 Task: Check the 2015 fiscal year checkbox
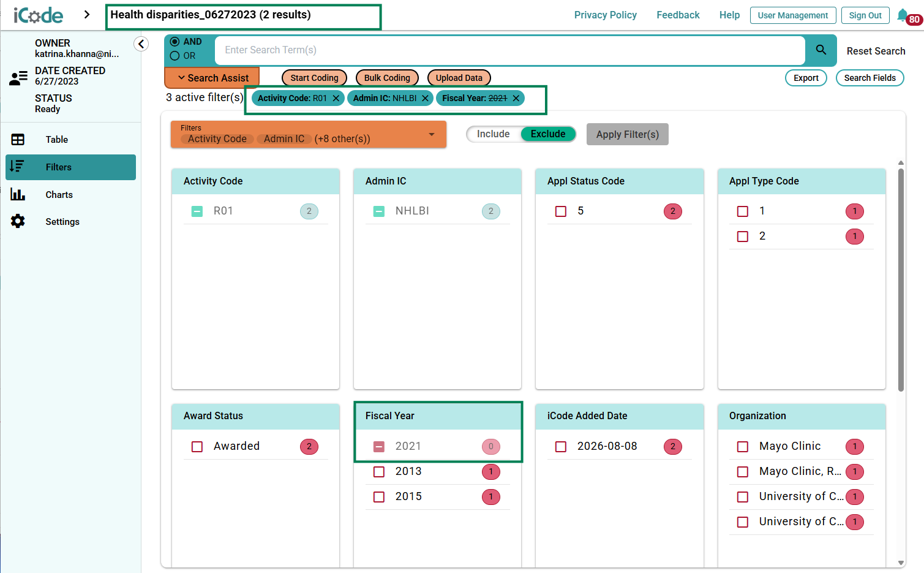tap(379, 497)
